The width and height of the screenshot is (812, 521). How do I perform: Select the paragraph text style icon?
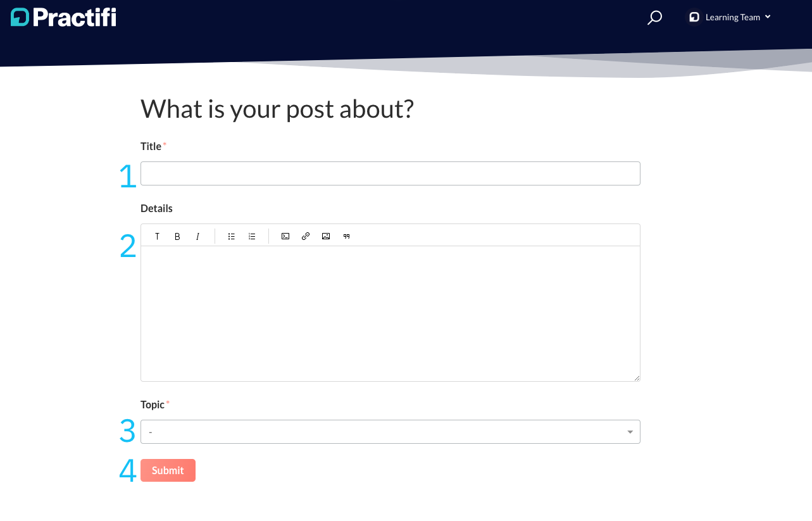pos(158,236)
